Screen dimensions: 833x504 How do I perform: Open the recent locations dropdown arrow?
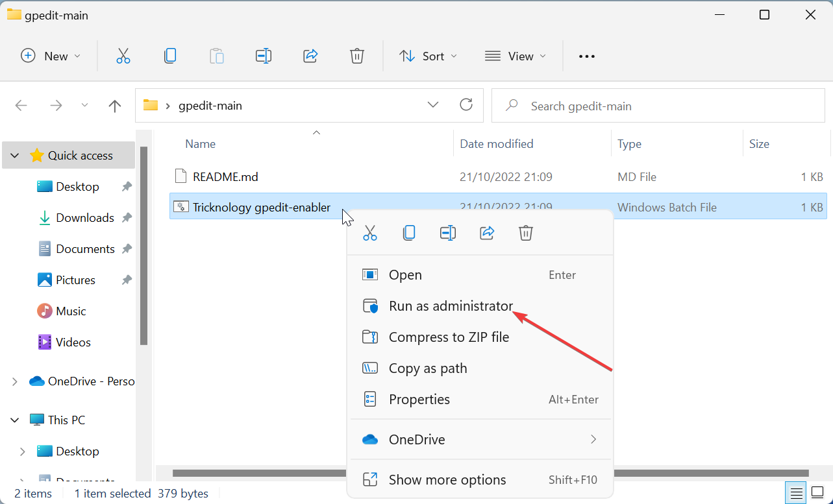point(84,106)
